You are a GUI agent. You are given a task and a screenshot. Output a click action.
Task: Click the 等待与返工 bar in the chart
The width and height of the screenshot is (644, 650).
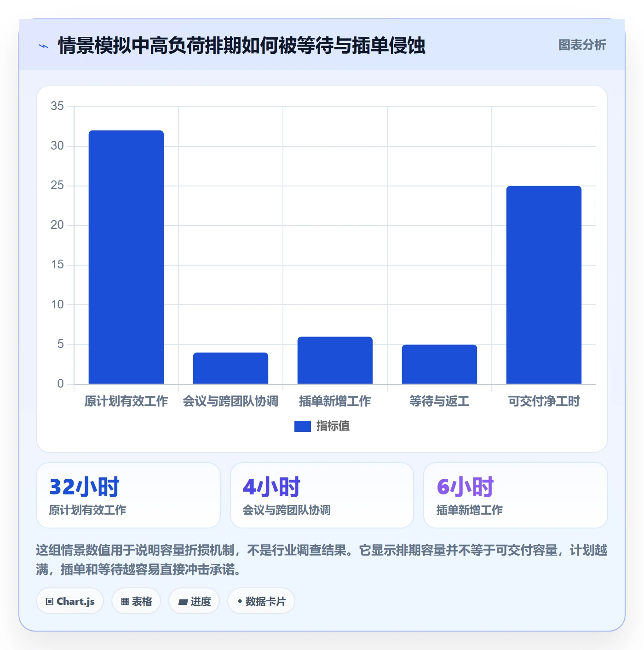[x=439, y=364]
